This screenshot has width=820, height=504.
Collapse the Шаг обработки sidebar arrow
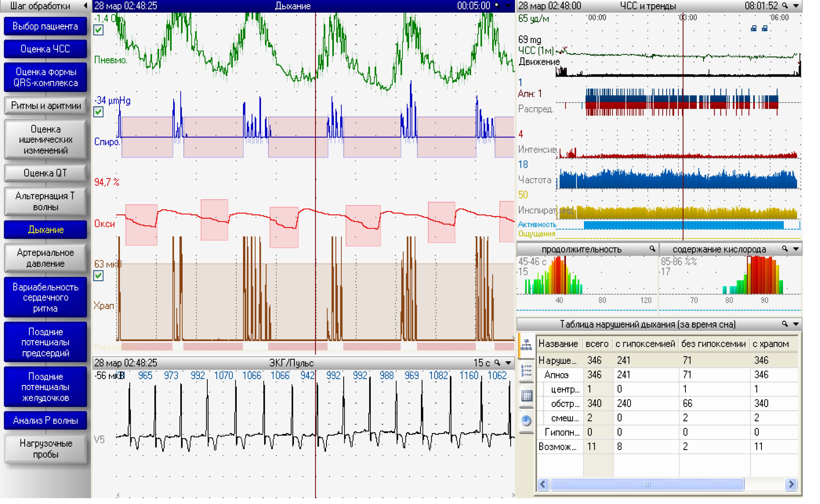(85, 6)
